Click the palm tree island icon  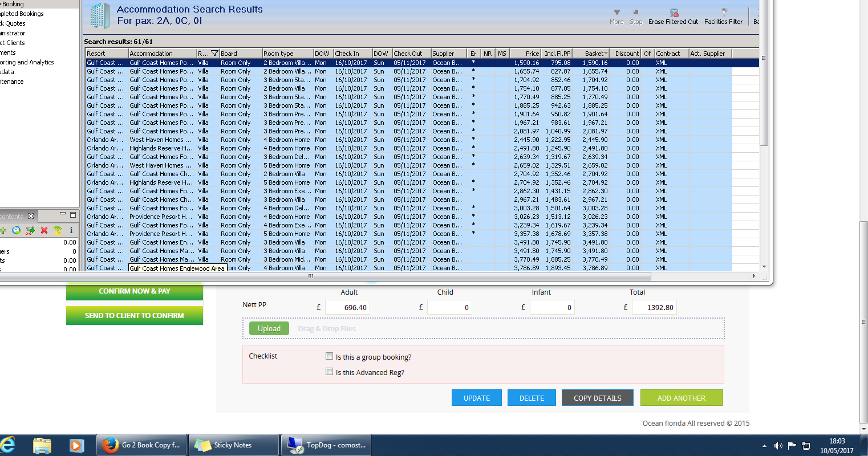pos(58,230)
